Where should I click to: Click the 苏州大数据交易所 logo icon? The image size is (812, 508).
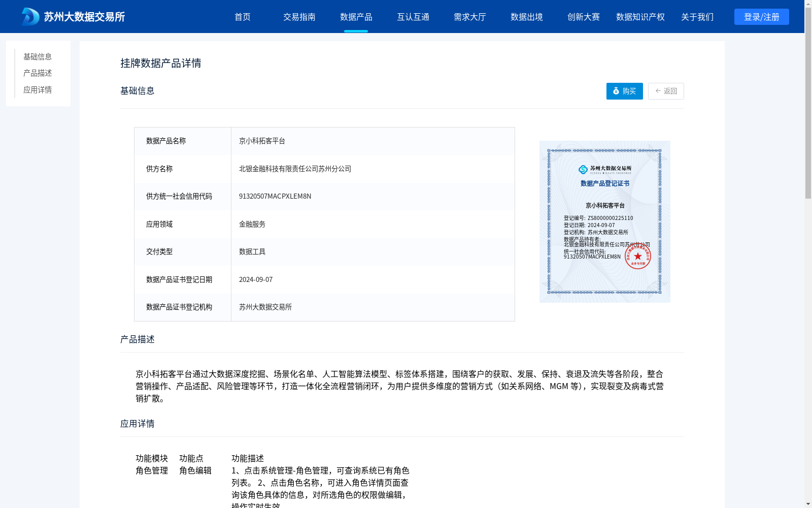(30, 16)
